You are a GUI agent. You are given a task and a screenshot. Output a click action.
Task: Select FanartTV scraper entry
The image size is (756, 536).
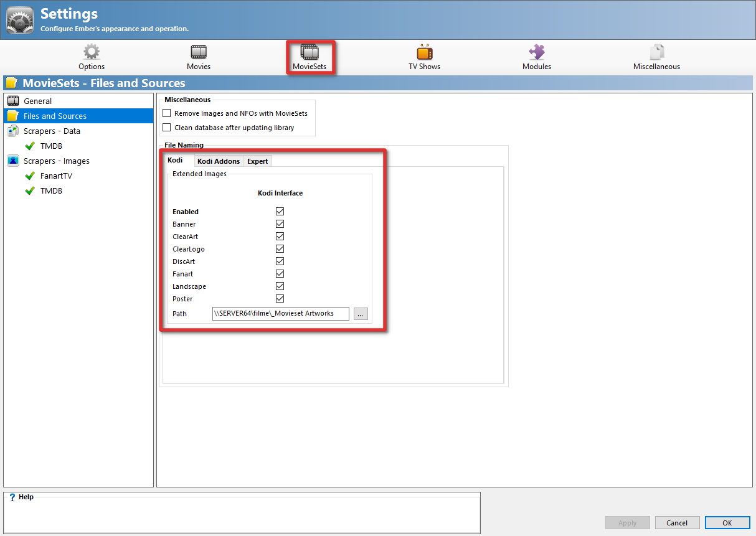(56, 176)
